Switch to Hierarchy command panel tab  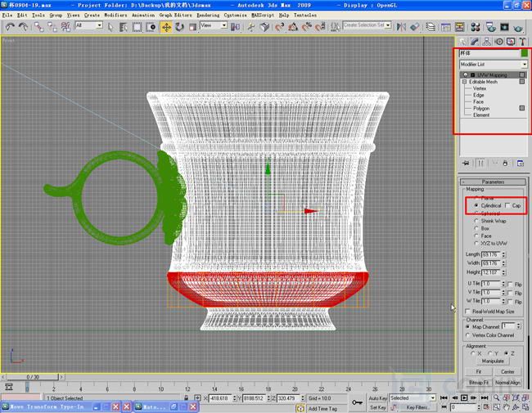(x=486, y=42)
